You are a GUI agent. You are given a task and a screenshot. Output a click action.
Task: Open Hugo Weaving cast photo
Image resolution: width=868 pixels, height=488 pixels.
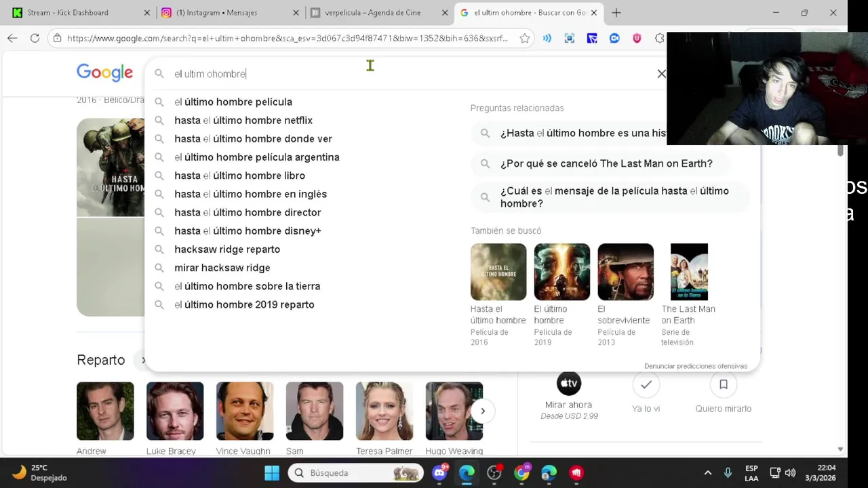point(454,411)
